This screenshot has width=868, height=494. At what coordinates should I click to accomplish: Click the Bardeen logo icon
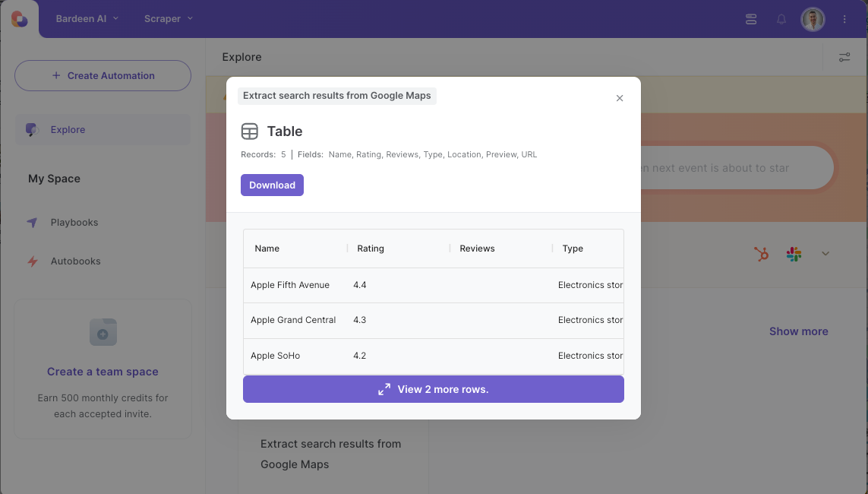tap(20, 19)
